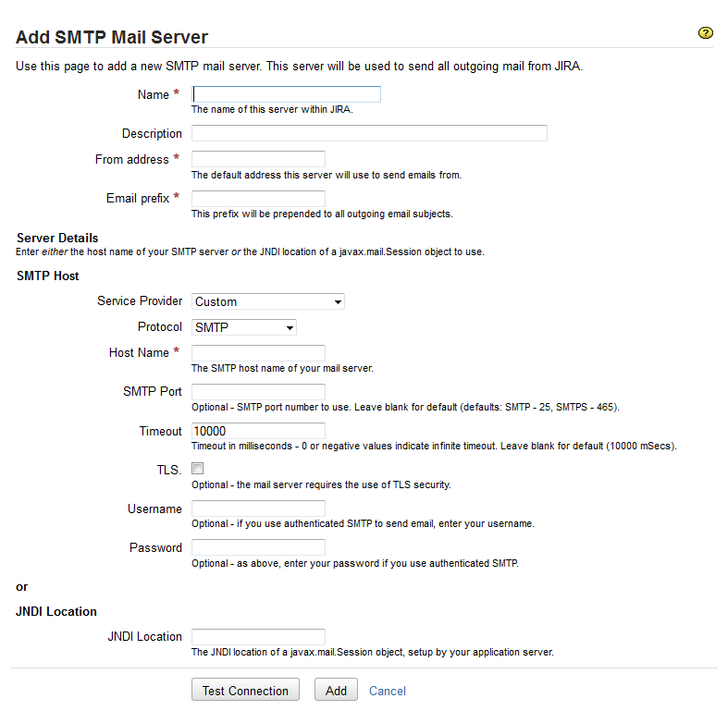Image resolution: width=728 pixels, height=711 pixels.
Task: Enable the TLS security checkbox
Action: click(197, 469)
